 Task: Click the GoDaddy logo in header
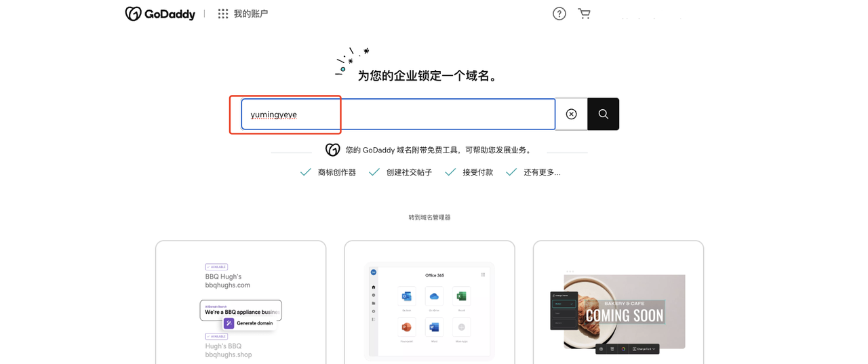click(160, 14)
